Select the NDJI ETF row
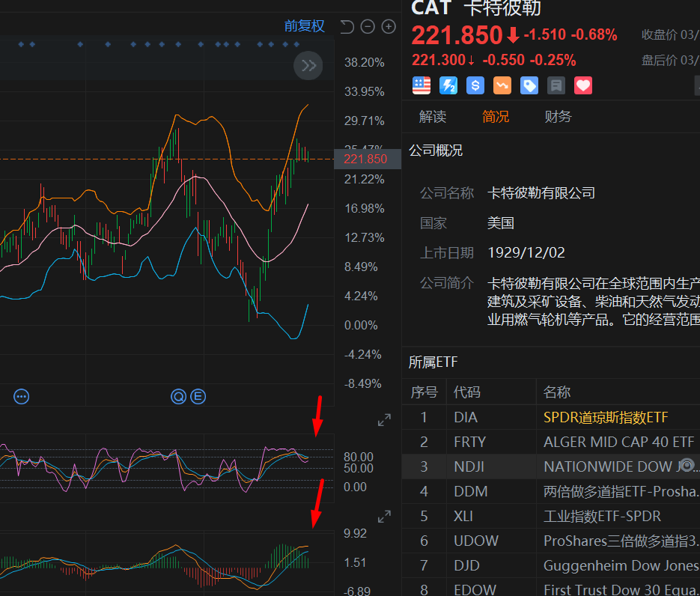This screenshot has height=596, width=700. (x=551, y=466)
